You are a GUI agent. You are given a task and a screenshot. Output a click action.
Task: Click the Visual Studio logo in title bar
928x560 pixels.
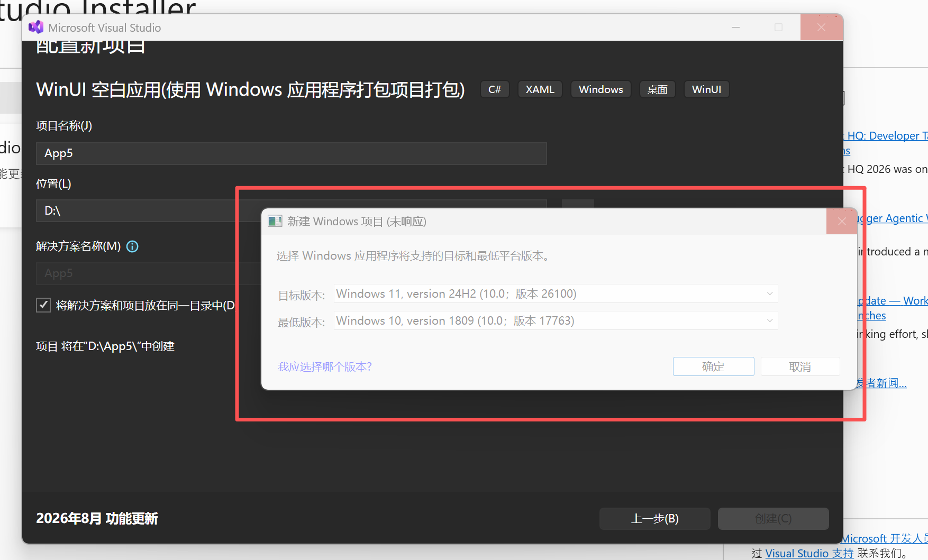pos(36,27)
